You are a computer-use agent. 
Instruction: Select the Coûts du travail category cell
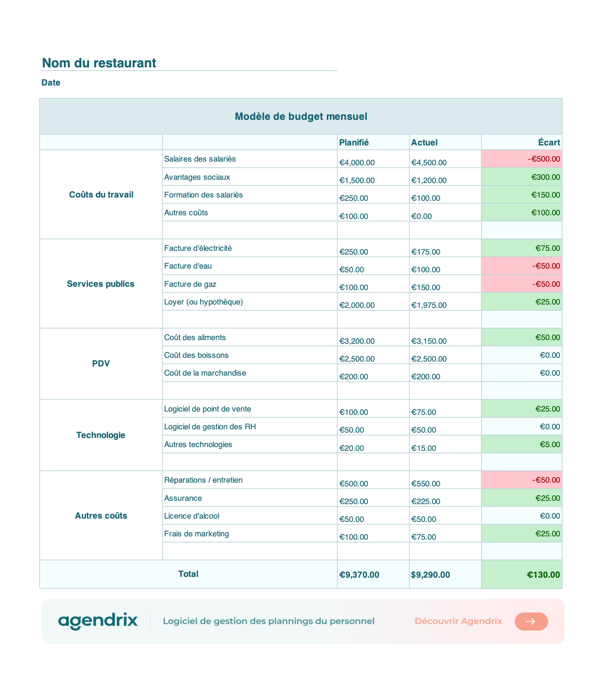pyautogui.click(x=101, y=195)
